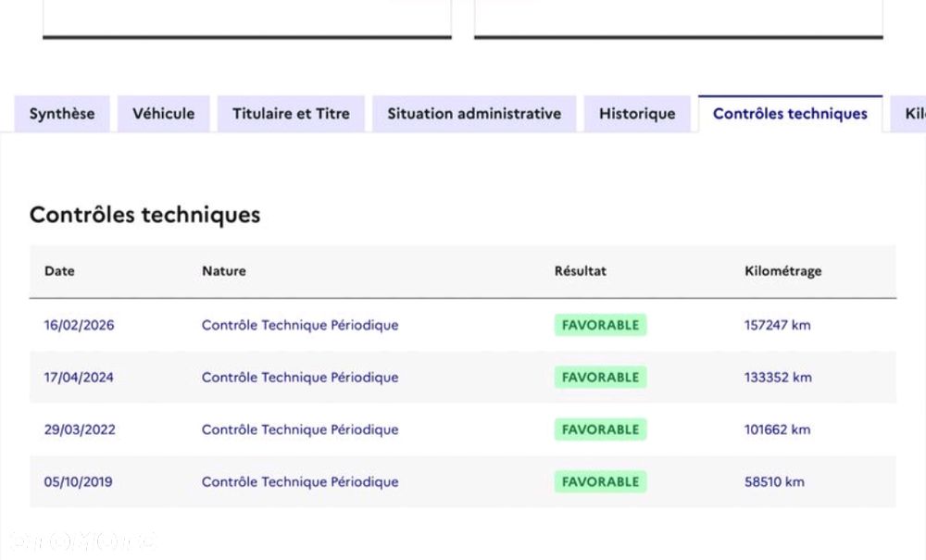Click the 58510 km mileage value
The image size is (926, 560).
click(x=774, y=481)
